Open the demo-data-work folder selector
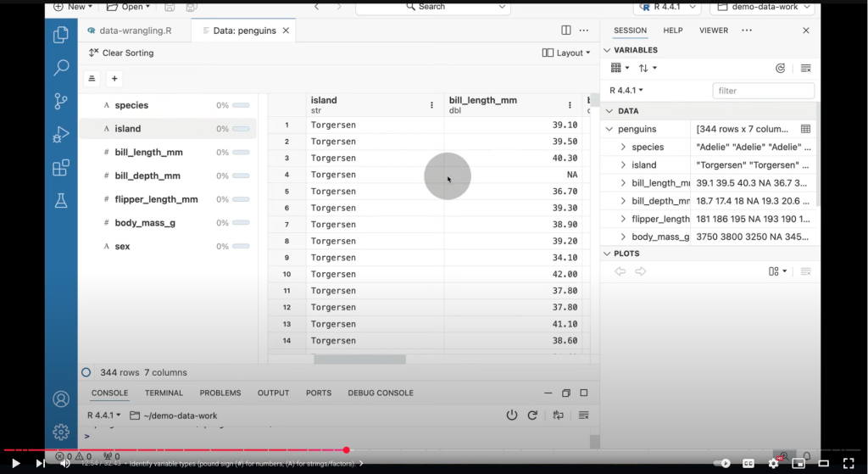The width and height of the screenshot is (868, 474). click(x=764, y=7)
